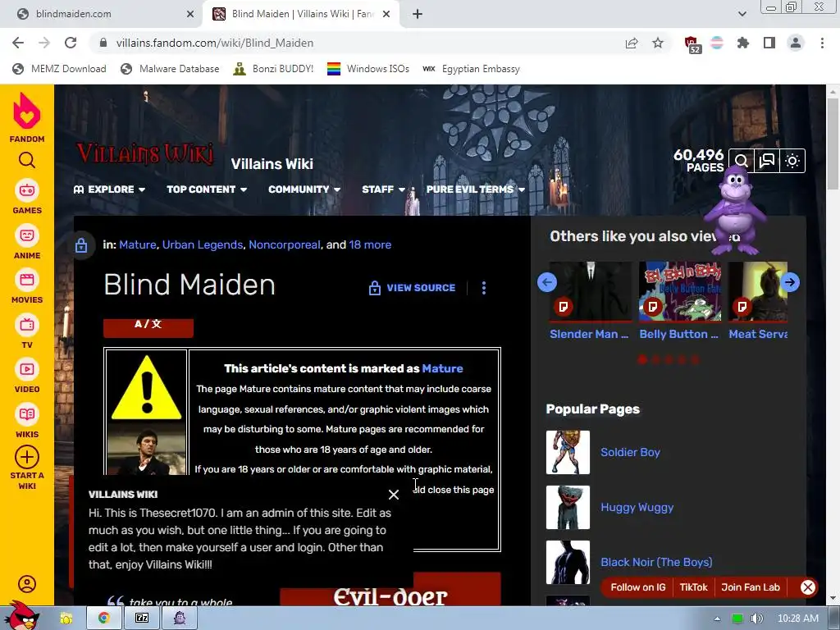Open a new browser tab
Screen dimensions: 840x630
coord(418,14)
